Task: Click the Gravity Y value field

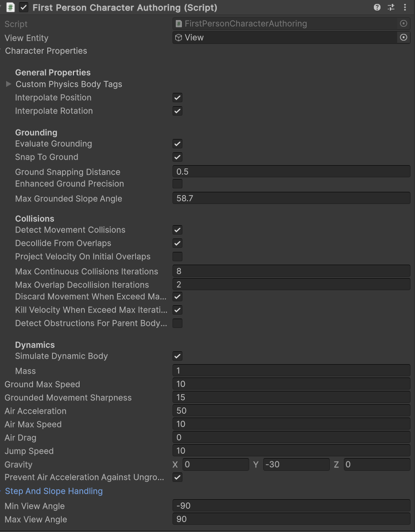Action: click(x=296, y=465)
